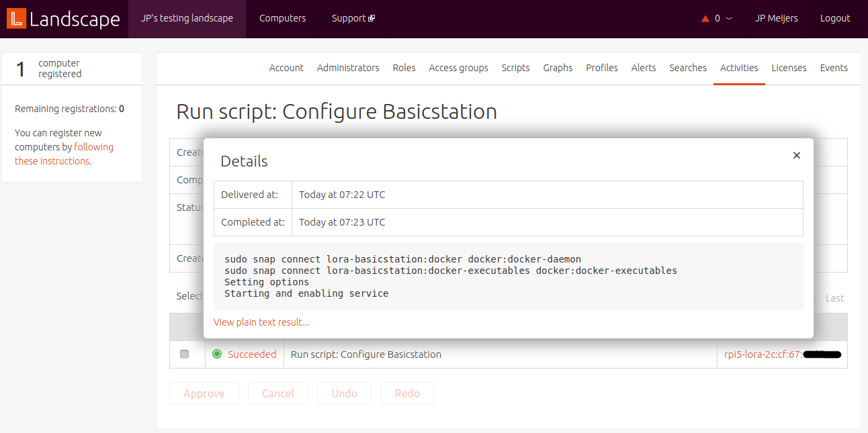Image resolution: width=868 pixels, height=433 pixels.
Task: Open JP's testing landscape account
Action: click(187, 18)
